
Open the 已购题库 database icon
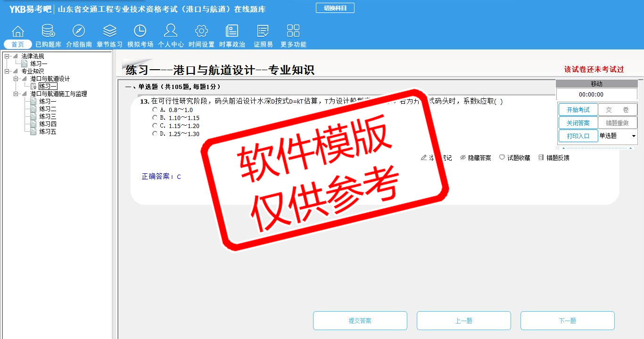click(48, 32)
